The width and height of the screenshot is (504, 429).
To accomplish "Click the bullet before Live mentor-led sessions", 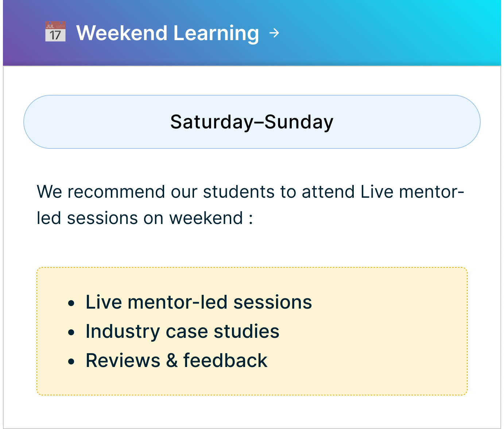I will click(71, 303).
